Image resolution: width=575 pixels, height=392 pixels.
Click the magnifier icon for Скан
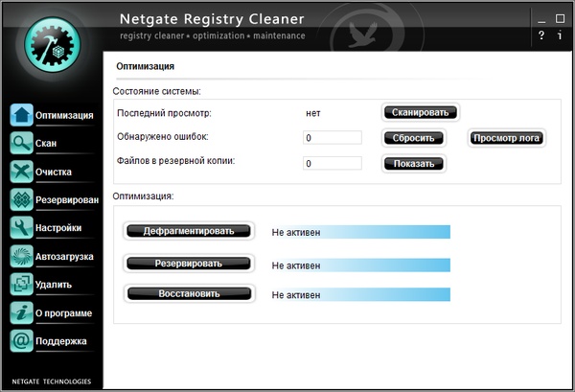coord(21,144)
